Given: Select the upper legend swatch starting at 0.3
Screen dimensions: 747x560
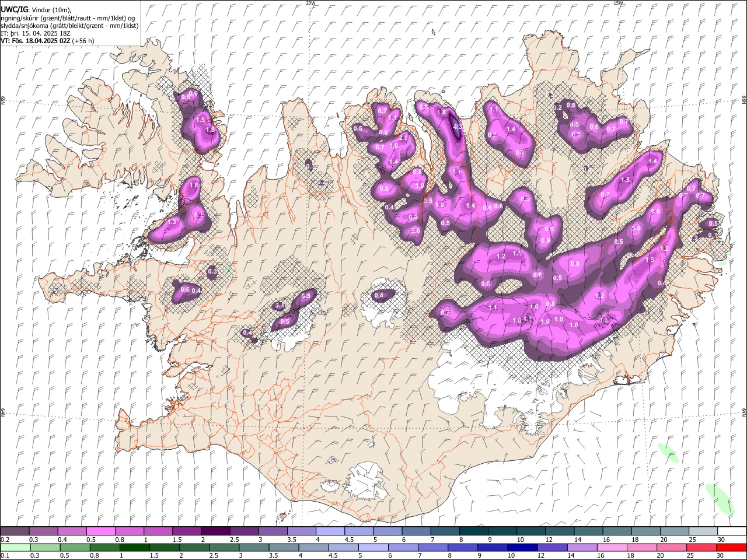Looking at the screenshot, I should coord(44,531).
